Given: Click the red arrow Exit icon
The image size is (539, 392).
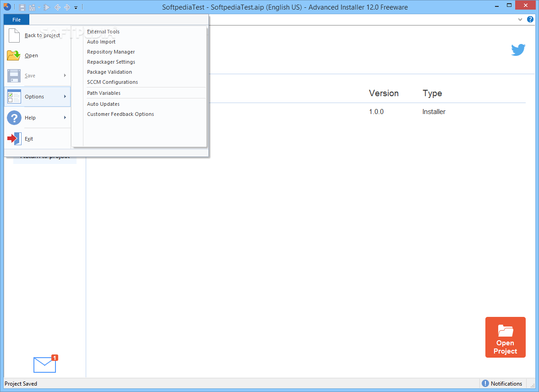Looking at the screenshot, I should tap(15, 139).
